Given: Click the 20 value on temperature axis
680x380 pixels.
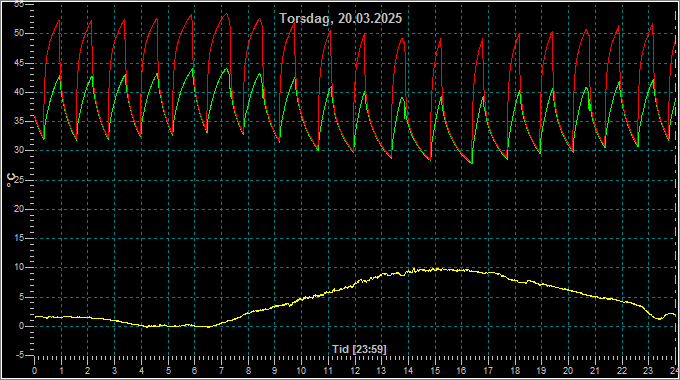Looking at the screenshot, I should tap(19, 209).
